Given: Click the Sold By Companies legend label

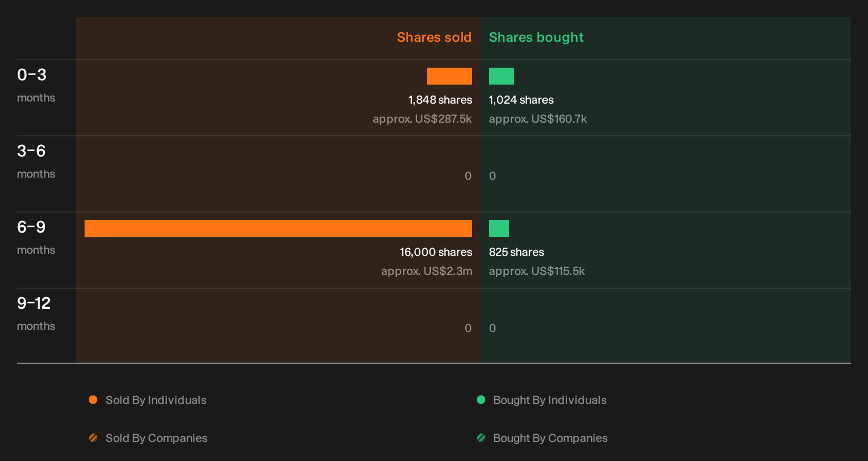Looking at the screenshot, I should (x=156, y=438).
